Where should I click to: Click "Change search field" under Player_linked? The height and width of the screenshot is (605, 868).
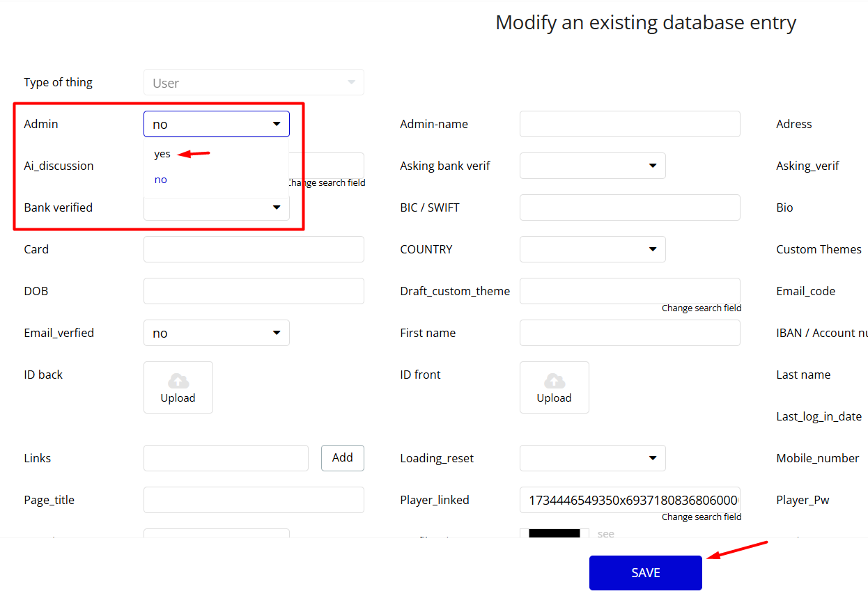click(702, 517)
